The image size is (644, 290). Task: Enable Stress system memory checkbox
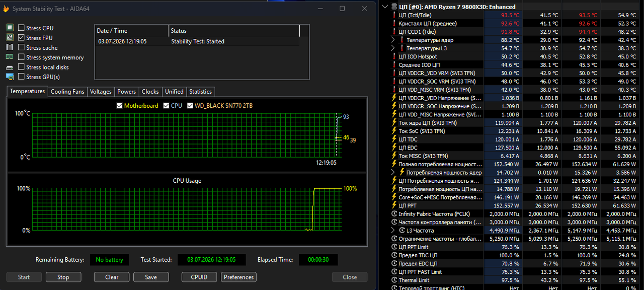[x=21, y=57]
